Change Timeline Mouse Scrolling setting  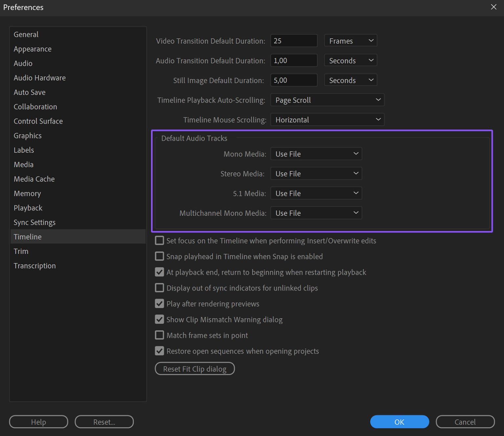(327, 120)
